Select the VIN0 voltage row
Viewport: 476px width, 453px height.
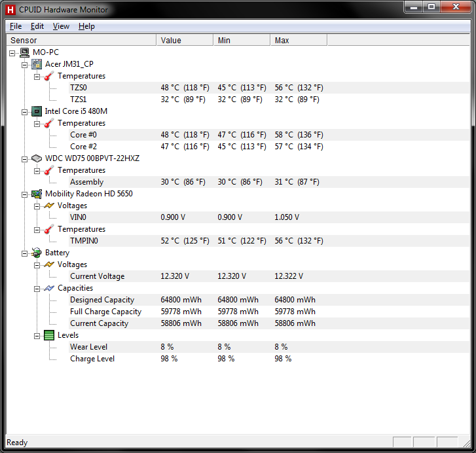click(x=269, y=217)
